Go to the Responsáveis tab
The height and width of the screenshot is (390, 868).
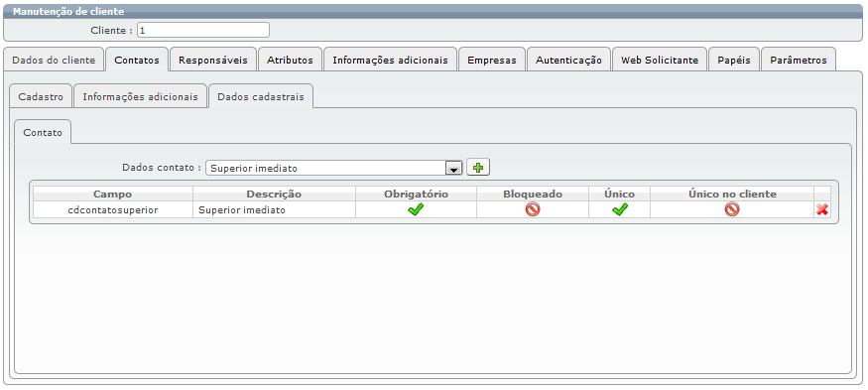click(x=213, y=60)
